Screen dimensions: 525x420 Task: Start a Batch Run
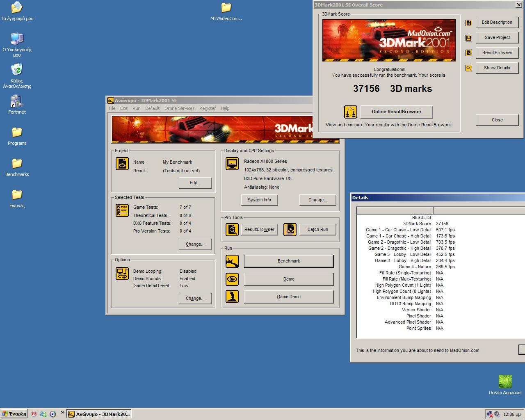point(318,229)
